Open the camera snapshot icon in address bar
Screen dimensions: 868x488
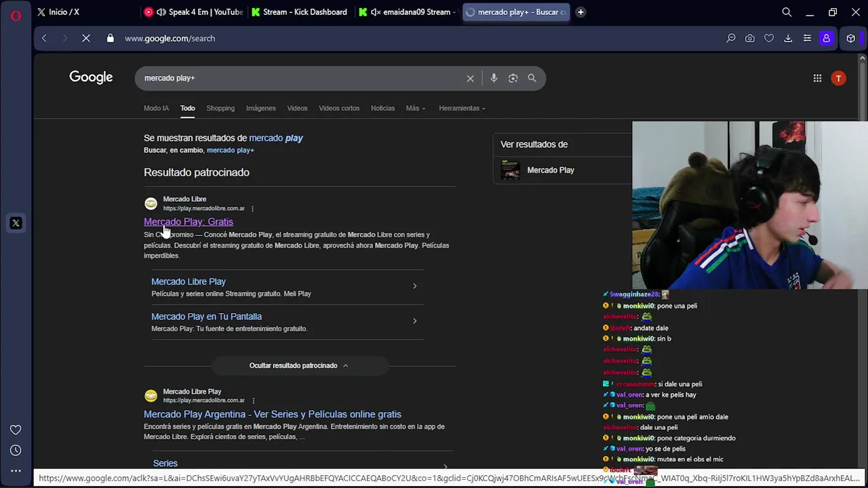750,39
